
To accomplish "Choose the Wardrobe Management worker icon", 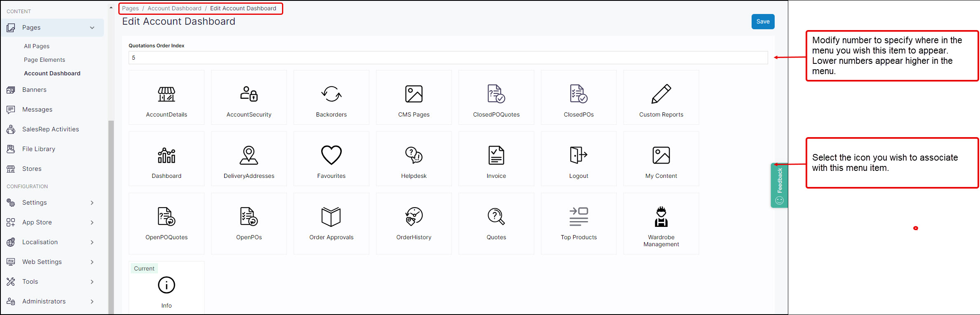I will [661, 217].
